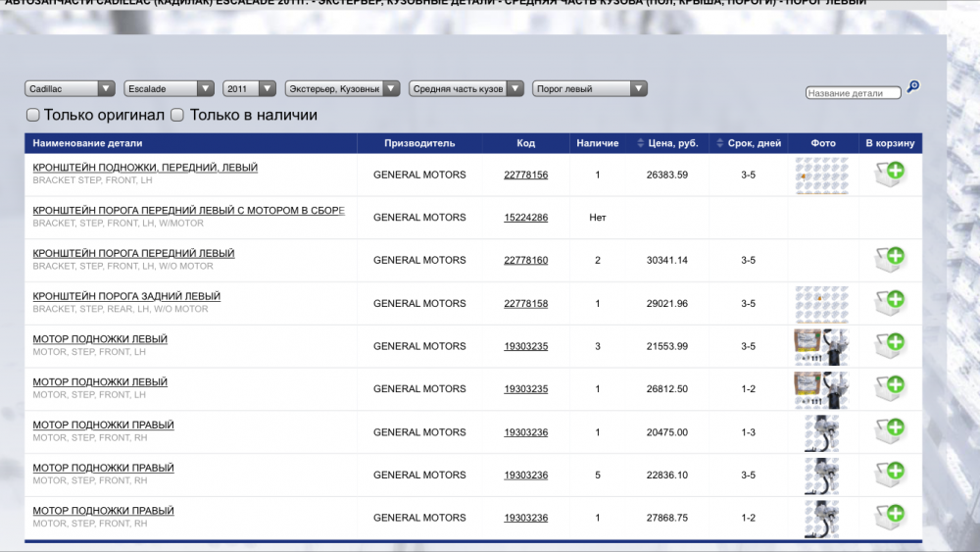This screenshot has width=980, height=552.
Task: Open part code 15224286 link
Action: coord(525,218)
